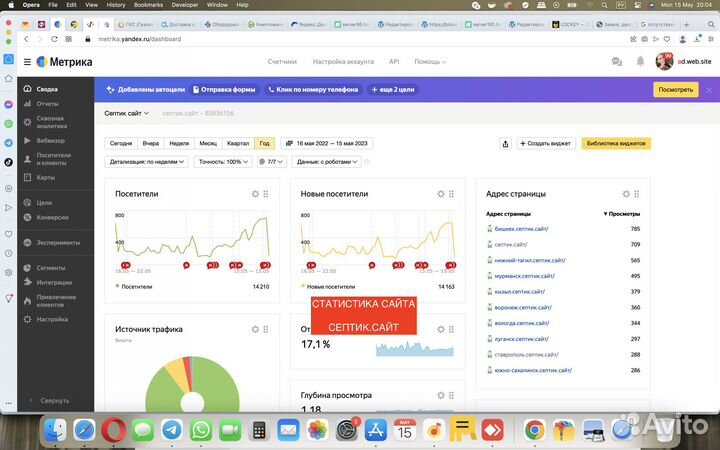Click first annotation marker on Посетители chart
The width and height of the screenshot is (720, 450).
[125, 265]
